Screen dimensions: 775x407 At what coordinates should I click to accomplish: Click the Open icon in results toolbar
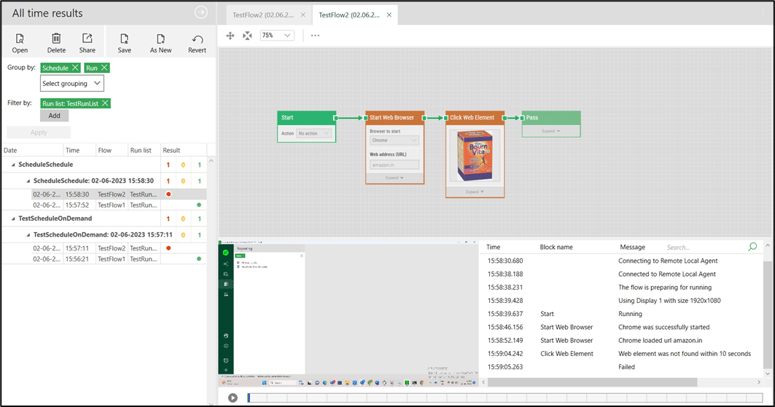point(20,39)
